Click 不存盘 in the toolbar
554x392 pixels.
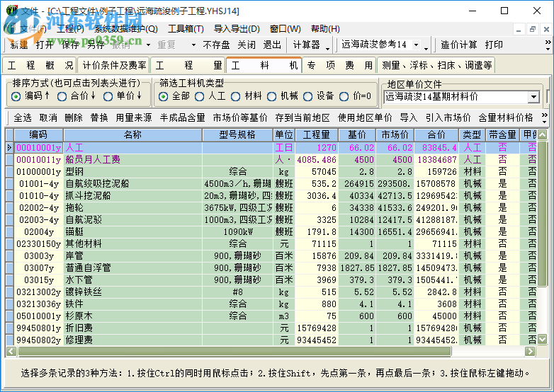(216, 45)
